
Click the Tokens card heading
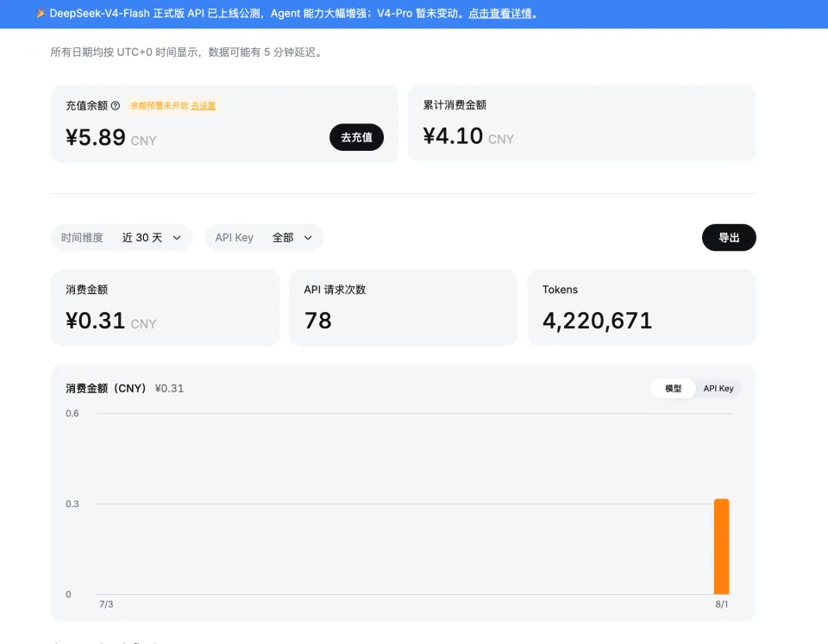tap(560, 290)
